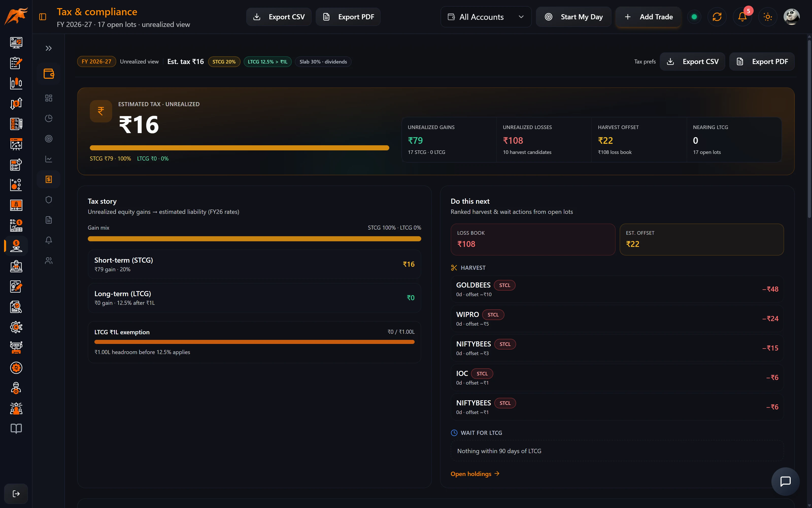The width and height of the screenshot is (812, 508).
Task: Toggle the sidebar panel layout icon
Action: pos(43,17)
